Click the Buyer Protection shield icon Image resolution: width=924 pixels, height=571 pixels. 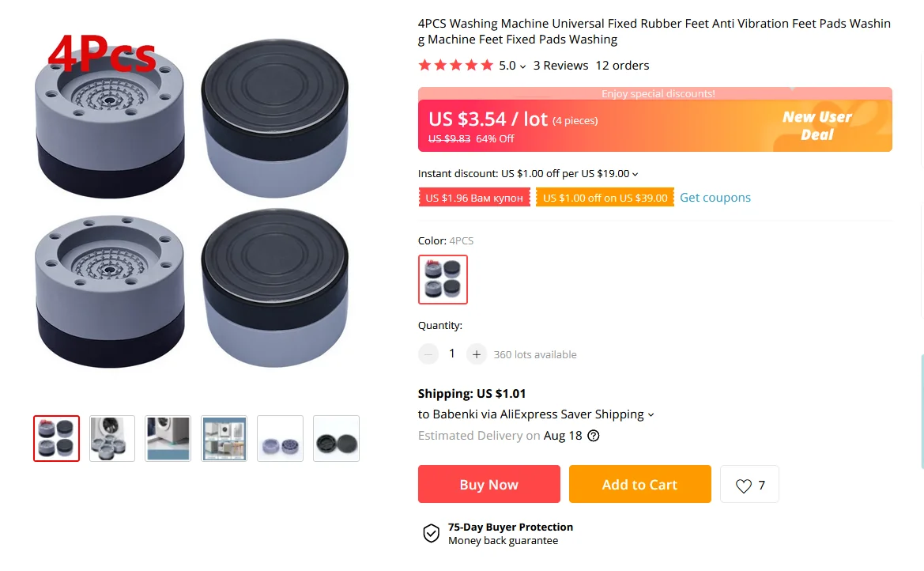coord(431,533)
